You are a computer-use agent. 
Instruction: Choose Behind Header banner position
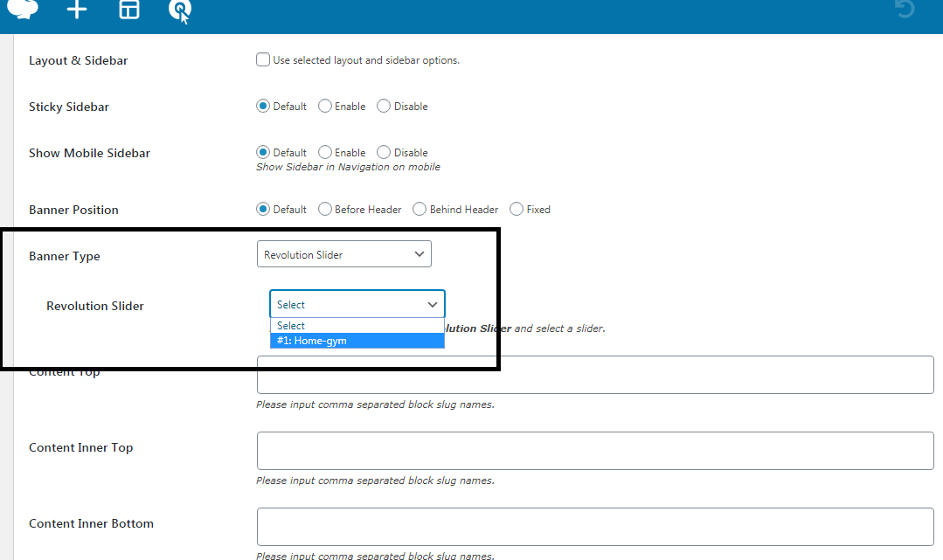click(419, 209)
